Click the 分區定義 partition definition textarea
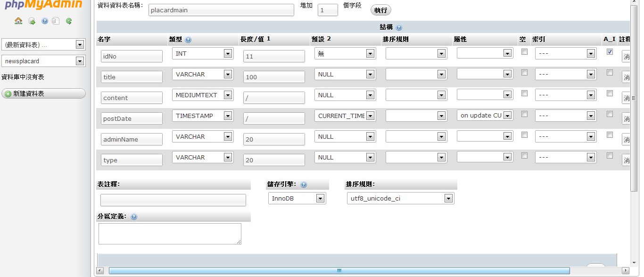 [170, 234]
